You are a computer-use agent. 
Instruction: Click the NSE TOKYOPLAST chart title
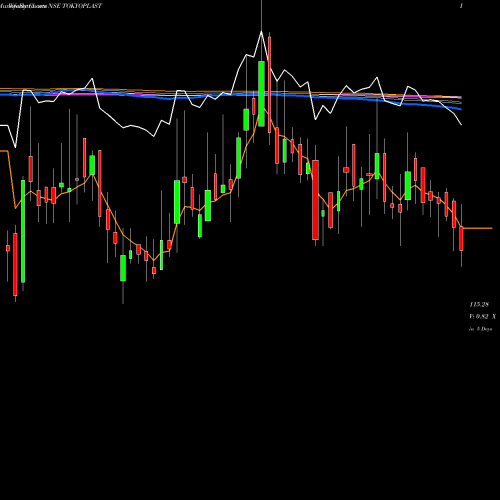click(75, 6)
